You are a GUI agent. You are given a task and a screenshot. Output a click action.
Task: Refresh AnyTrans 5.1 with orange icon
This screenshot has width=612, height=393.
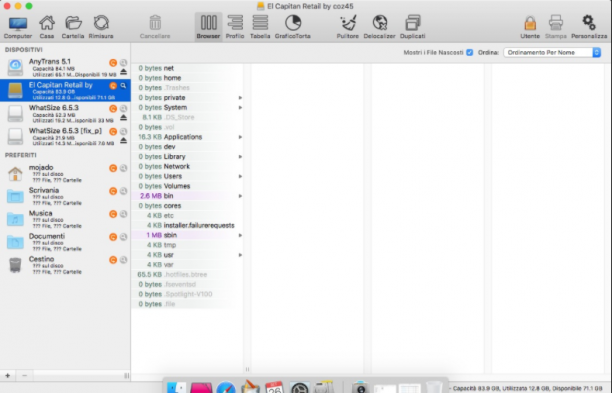pos(113,62)
